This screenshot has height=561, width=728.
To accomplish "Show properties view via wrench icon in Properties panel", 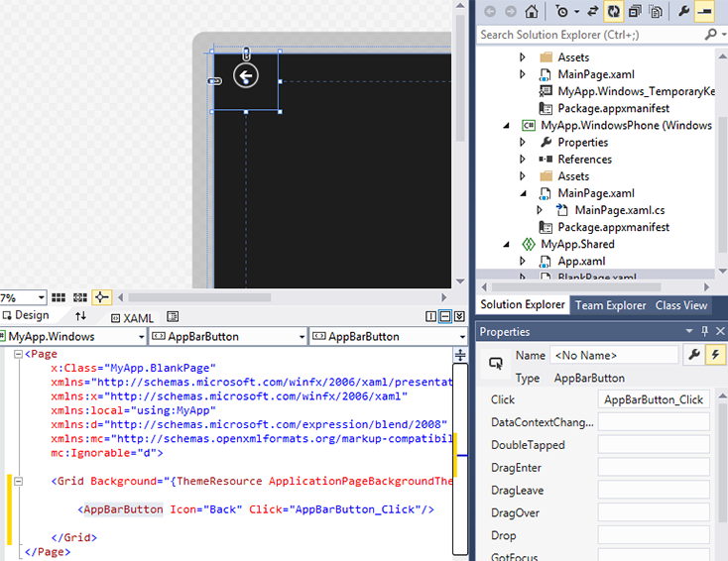I will tap(694, 355).
